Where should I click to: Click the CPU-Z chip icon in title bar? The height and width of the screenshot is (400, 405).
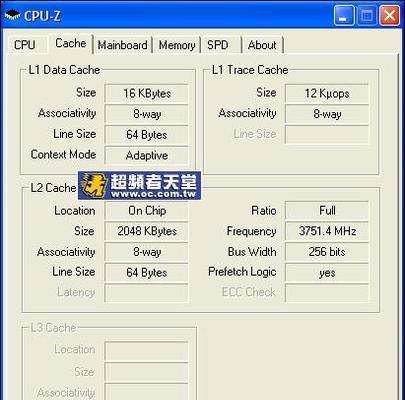12,15
